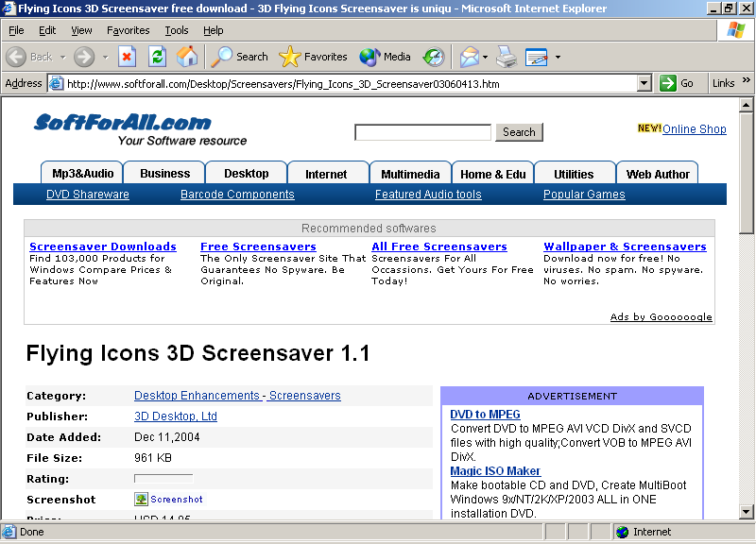Click the Screenshot thumbnail icon
Screen dimensions: 756x544
pyautogui.click(x=141, y=500)
